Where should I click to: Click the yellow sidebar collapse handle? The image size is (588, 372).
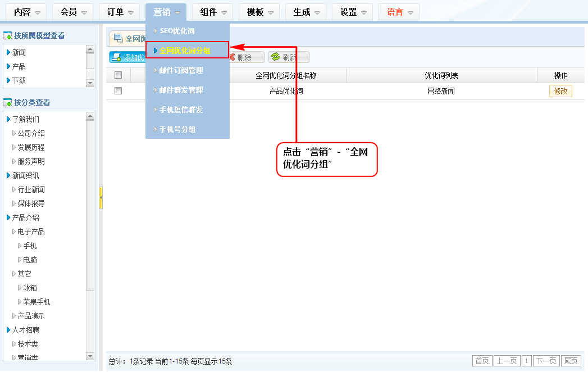(101, 198)
